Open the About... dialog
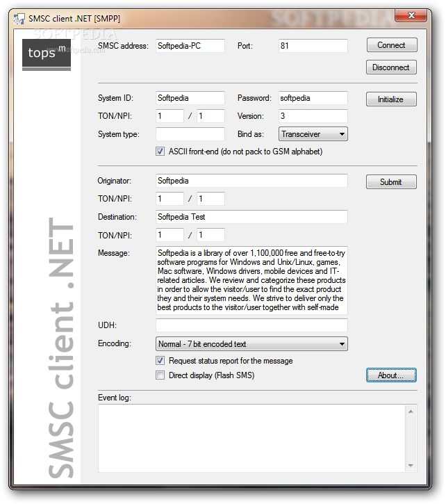 pyautogui.click(x=391, y=375)
